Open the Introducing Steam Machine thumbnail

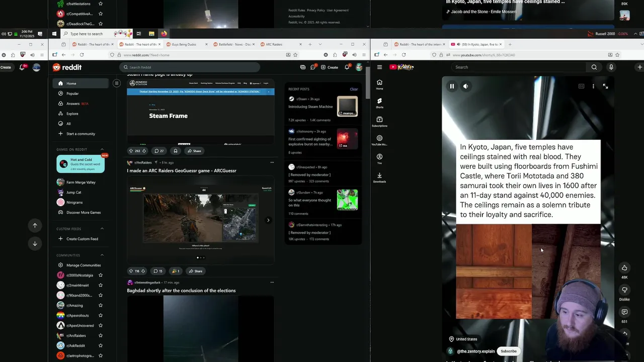click(x=347, y=107)
